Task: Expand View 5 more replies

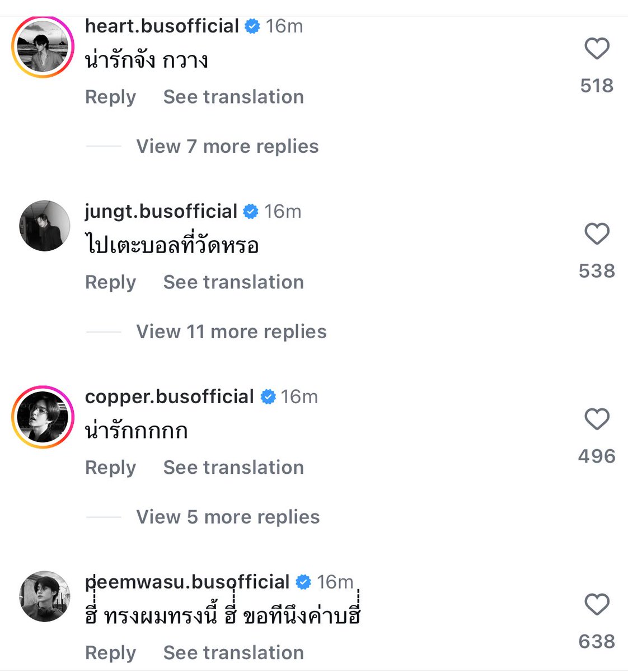Action: [228, 517]
